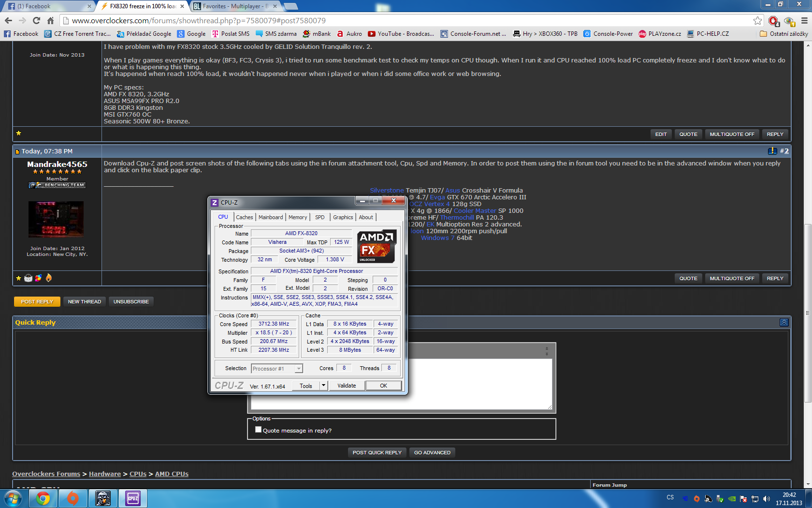812x508 pixels.
Task: Open the AMD CPUs breadcrumb link
Action: coord(172,474)
